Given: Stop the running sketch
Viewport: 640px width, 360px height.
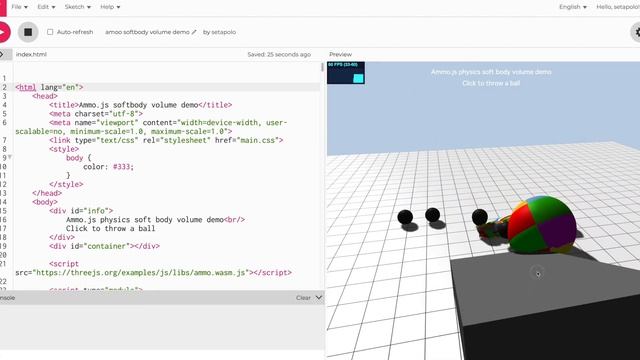Looking at the screenshot, I should click(x=28, y=32).
